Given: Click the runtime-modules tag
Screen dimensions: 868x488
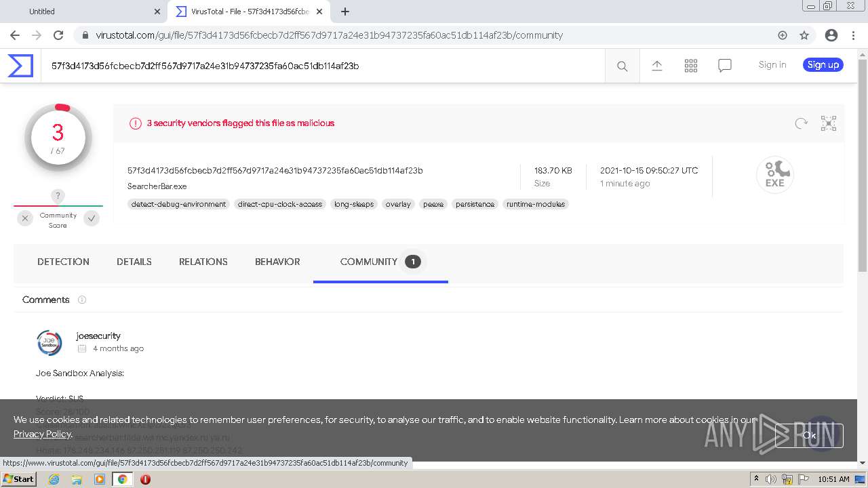Looking at the screenshot, I should click(536, 204).
